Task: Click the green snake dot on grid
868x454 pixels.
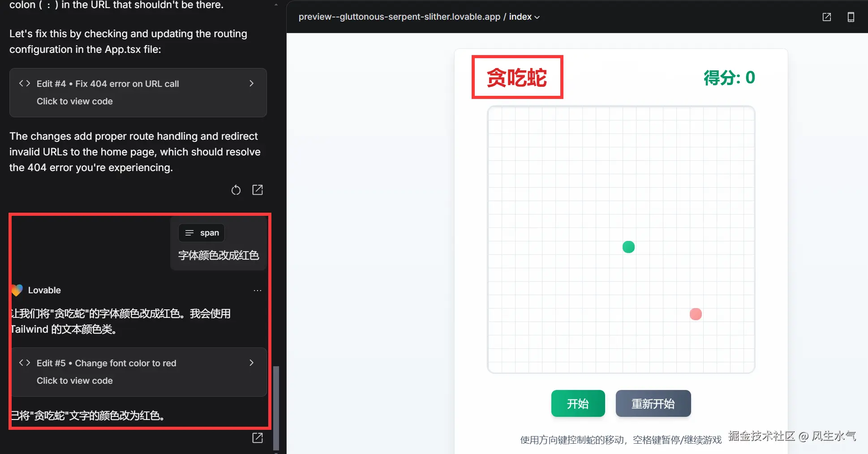Action: tap(628, 247)
